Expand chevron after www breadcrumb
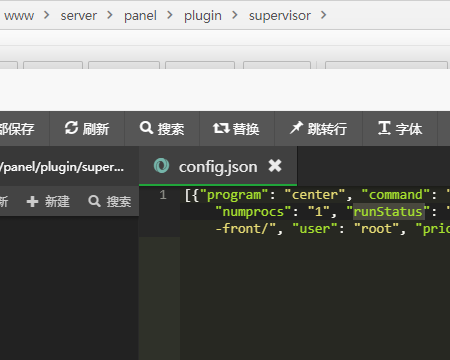The width and height of the screenshot is (450, 360). click(47, 15)
